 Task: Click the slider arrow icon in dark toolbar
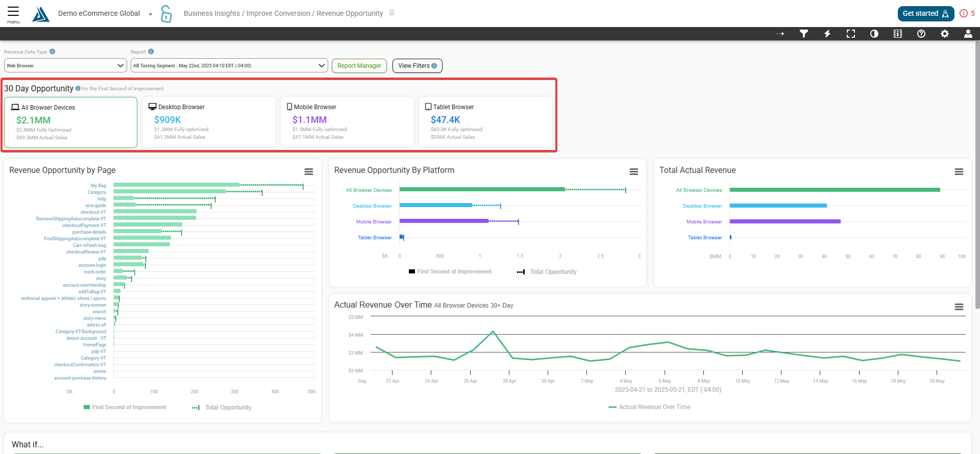tap(780, 34)
